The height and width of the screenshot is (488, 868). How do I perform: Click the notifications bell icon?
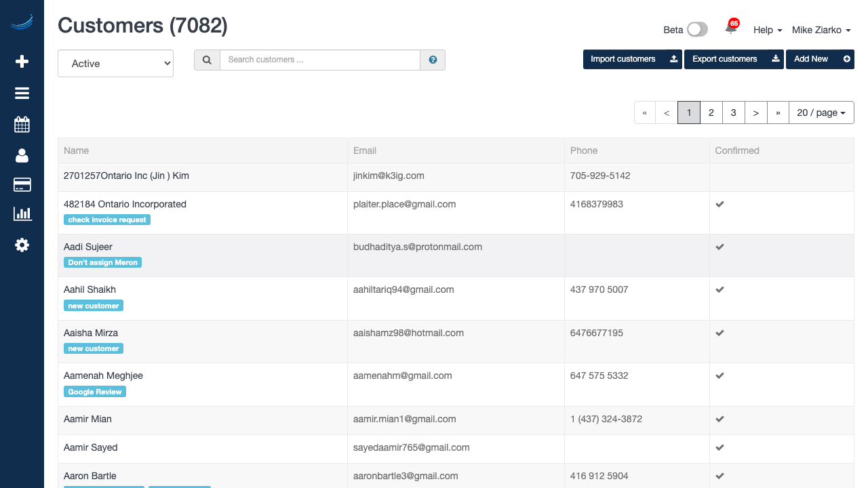pos(730,28)
